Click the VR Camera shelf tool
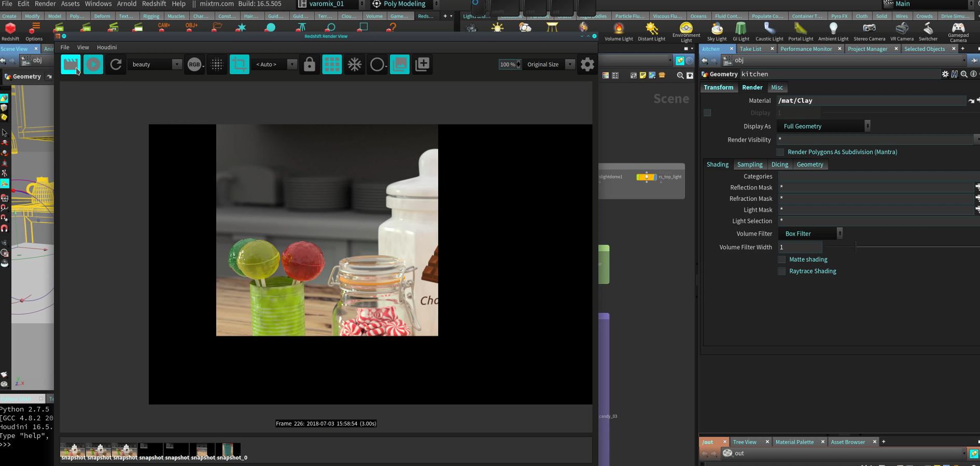Image resolution: width=980 pixels, height=466 pixels. (x=902, y=31)
